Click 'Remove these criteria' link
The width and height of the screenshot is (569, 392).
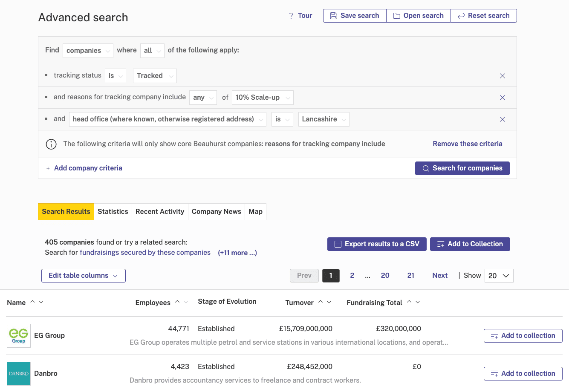pyautogui.click(x=468, y=144)
